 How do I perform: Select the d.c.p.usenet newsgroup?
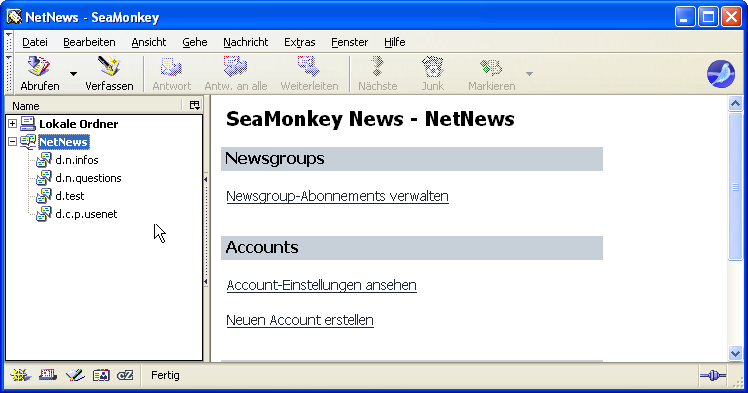point(86,214)
